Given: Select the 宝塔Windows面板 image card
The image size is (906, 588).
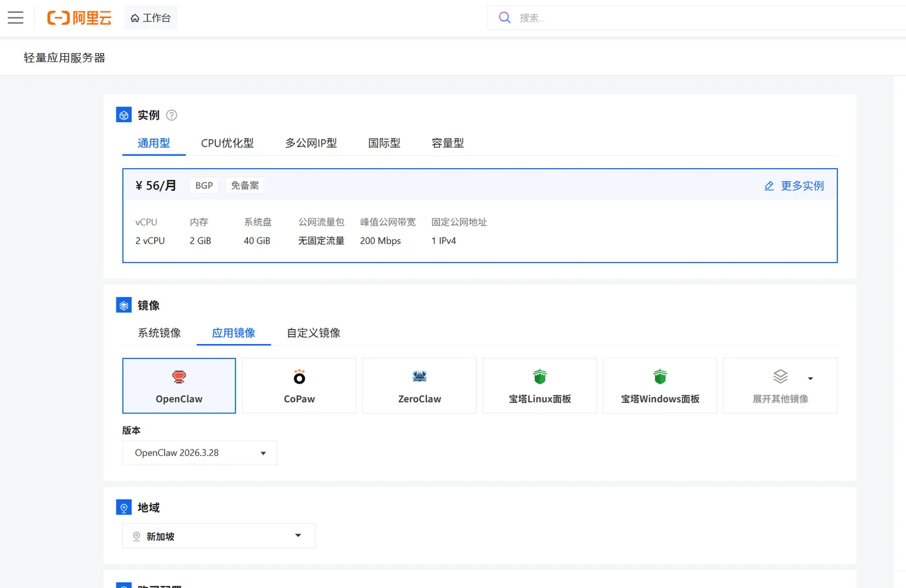Looking at the screenshot, I should coord(660,386).
